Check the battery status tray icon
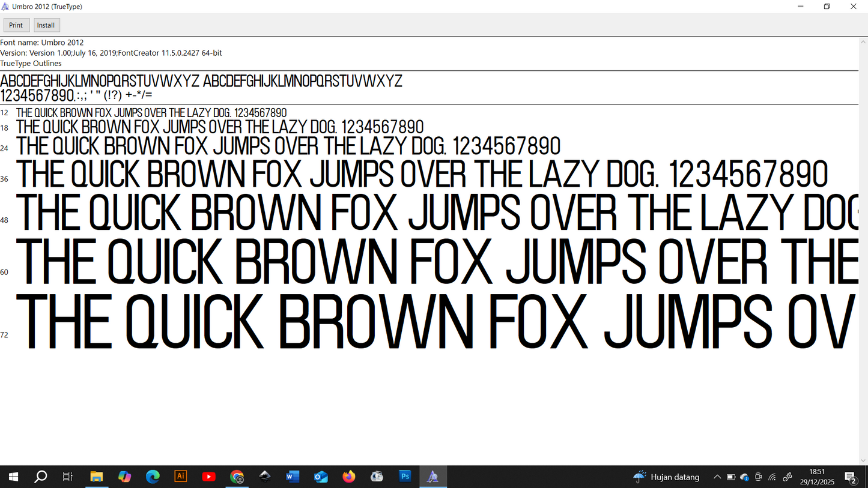Screen dimensions: 868x488 tap(731, 477)
